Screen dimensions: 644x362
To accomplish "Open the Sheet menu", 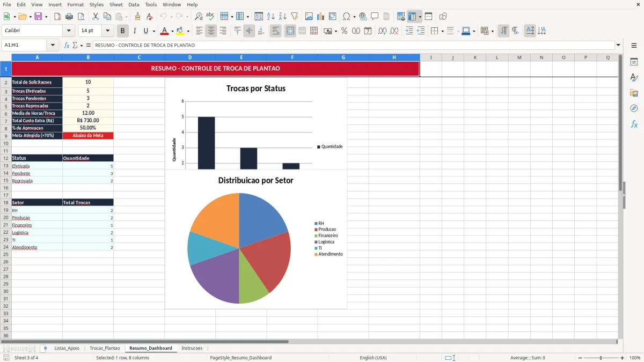I will coord(116,4).
